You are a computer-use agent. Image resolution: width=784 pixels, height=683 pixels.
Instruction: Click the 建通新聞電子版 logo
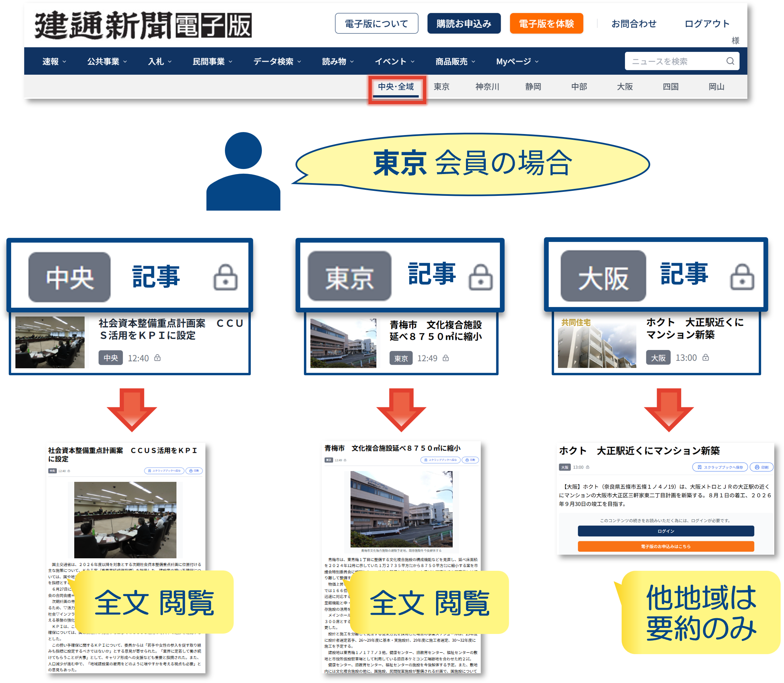tap(143, 25)
